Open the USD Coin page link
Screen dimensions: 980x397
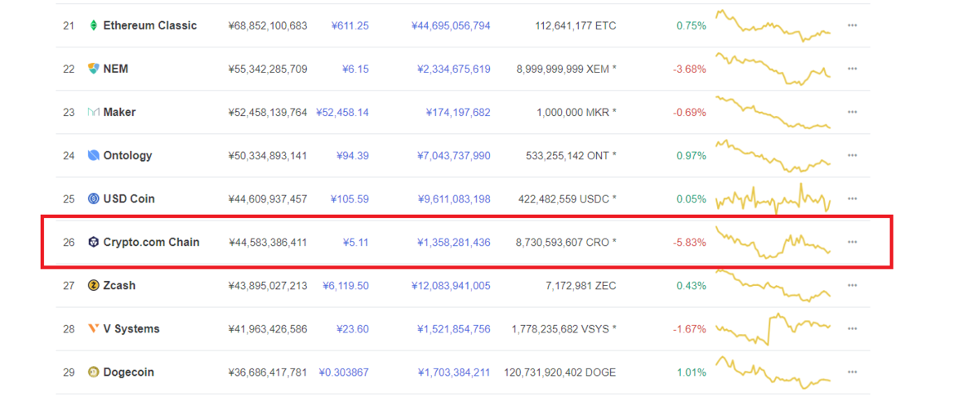129,198
